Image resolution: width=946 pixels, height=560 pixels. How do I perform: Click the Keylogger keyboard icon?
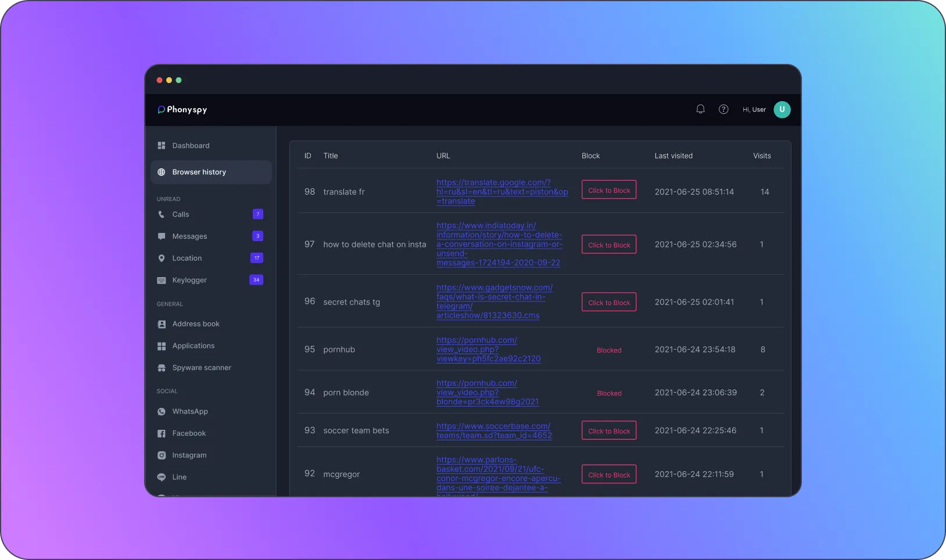click(162, 280)
